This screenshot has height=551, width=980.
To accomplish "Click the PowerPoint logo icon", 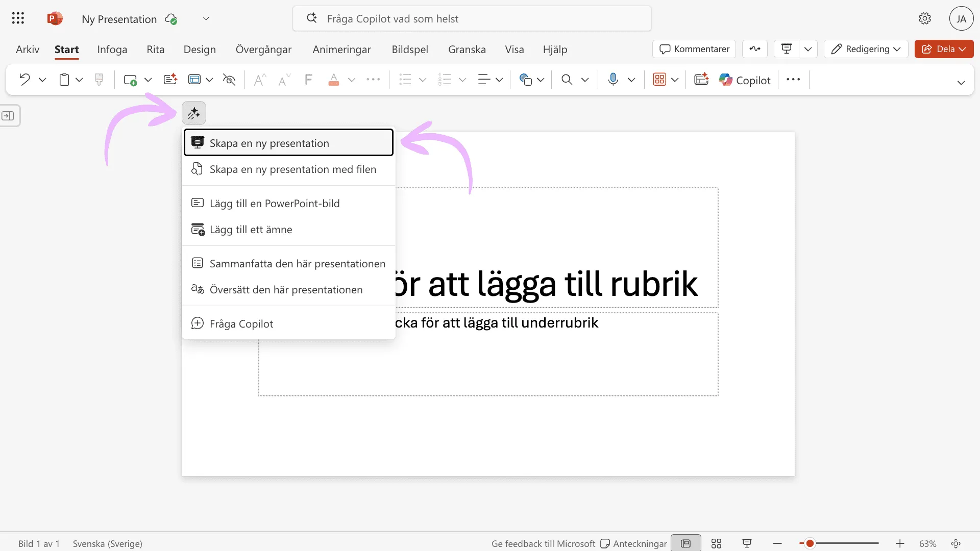I will 55,19.
